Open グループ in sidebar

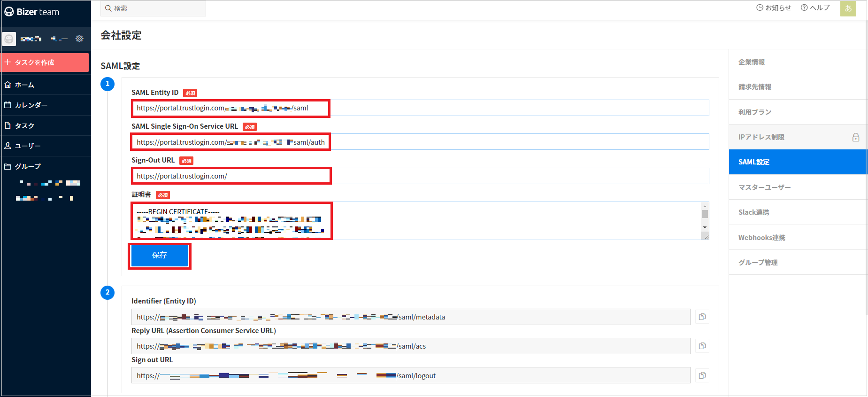[45, 167]
